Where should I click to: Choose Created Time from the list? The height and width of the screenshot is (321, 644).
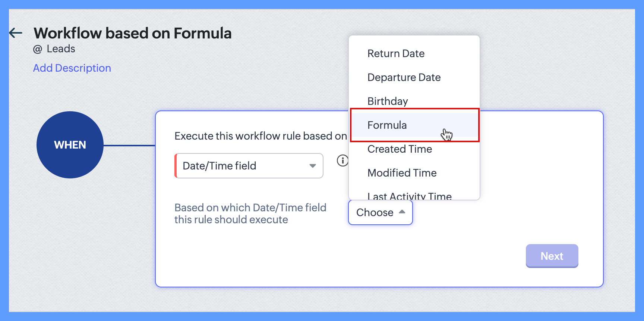[x=400, y=149]
